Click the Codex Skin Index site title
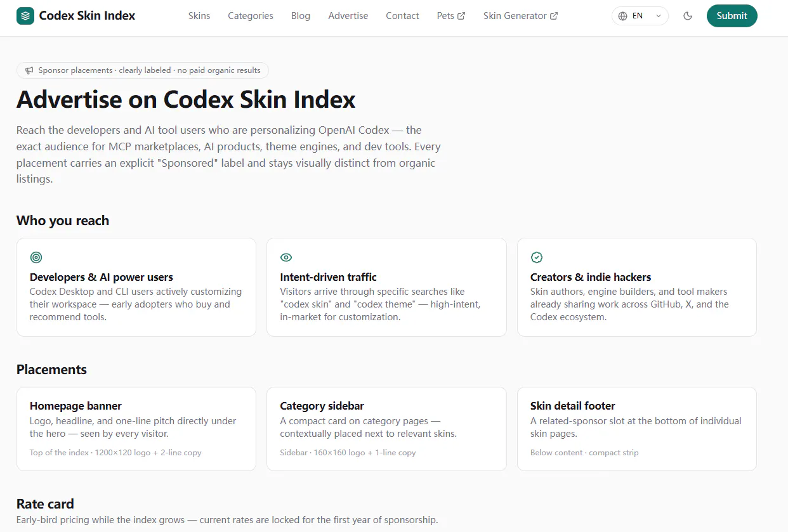This screenshot has width=788, height=532. [x=87, y=16]
